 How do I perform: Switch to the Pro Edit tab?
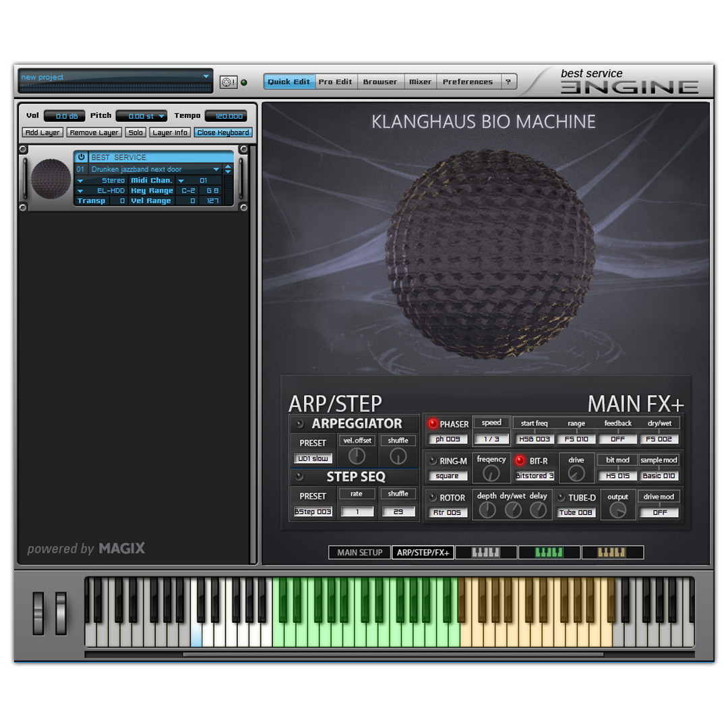pyautogui.click(x=336, y=82)
